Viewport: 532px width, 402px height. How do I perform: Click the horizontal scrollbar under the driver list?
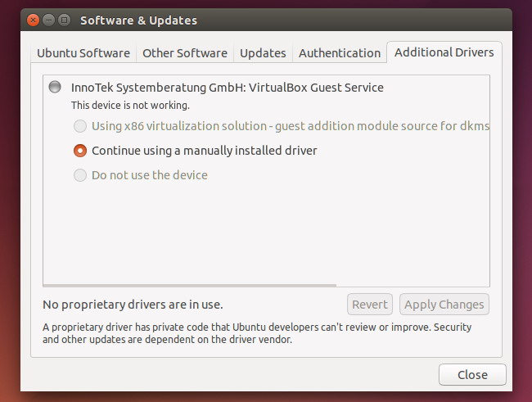[190, 286]
